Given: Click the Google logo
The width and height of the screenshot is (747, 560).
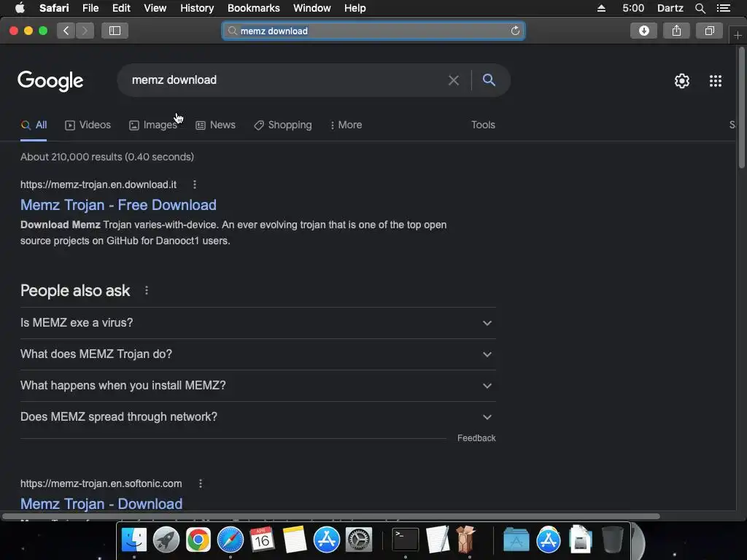Looking at the screenshot, I should click(50, 81).
